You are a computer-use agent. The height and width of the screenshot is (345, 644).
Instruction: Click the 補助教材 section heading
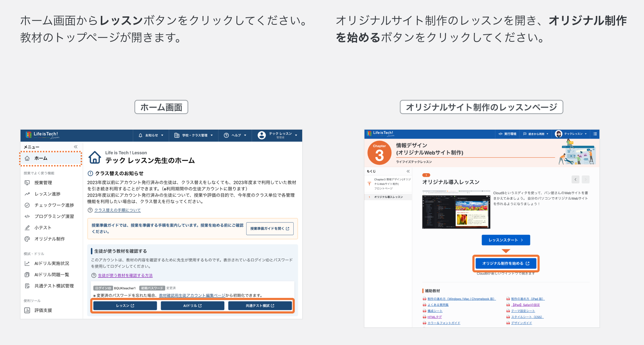(432, 291)
